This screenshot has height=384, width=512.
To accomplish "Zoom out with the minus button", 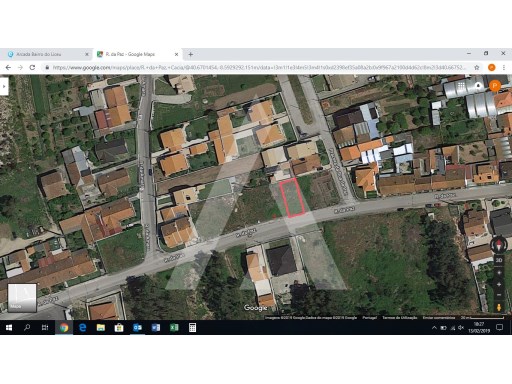I will coord(499,295).
